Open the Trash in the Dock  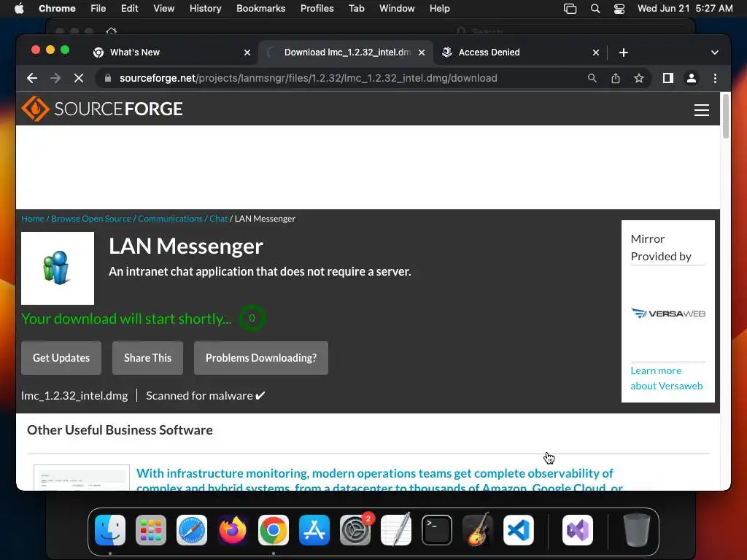637,530
